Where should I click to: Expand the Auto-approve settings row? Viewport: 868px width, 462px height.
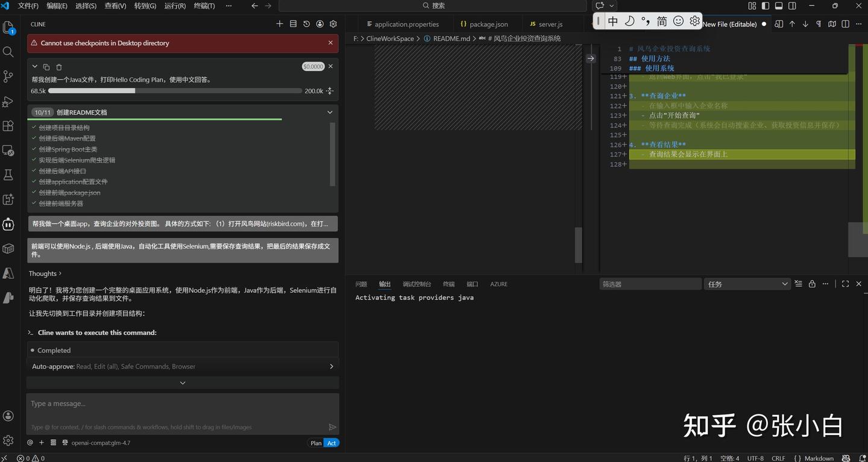click(x=331, y=366)
